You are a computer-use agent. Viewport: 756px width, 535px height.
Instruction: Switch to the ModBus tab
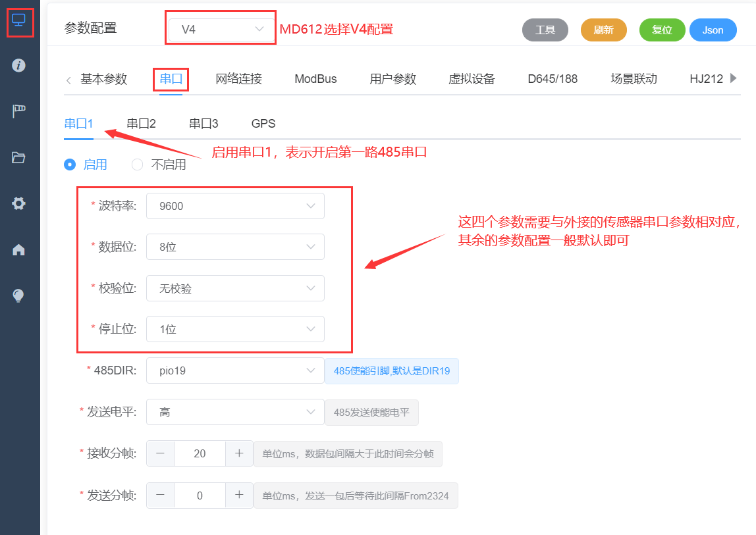[x=316, y=78]
